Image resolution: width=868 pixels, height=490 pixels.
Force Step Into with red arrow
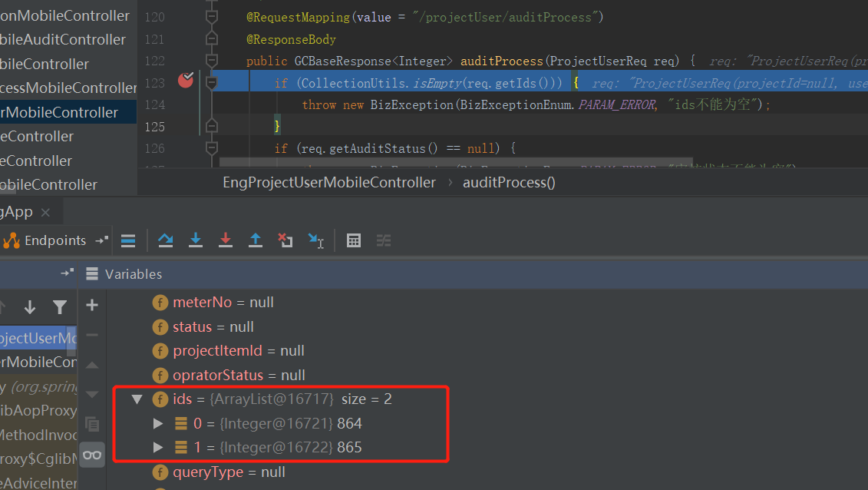[x=226, y=240]
